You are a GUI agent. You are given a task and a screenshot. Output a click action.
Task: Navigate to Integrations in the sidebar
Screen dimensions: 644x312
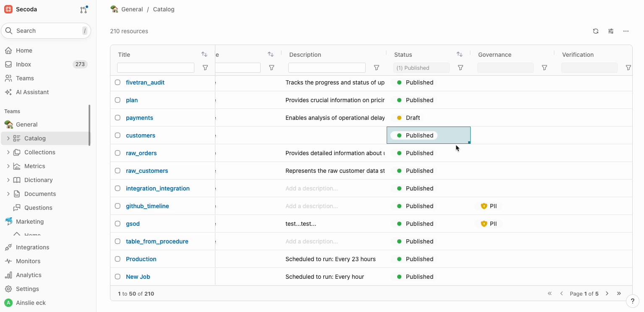point(32,247)
